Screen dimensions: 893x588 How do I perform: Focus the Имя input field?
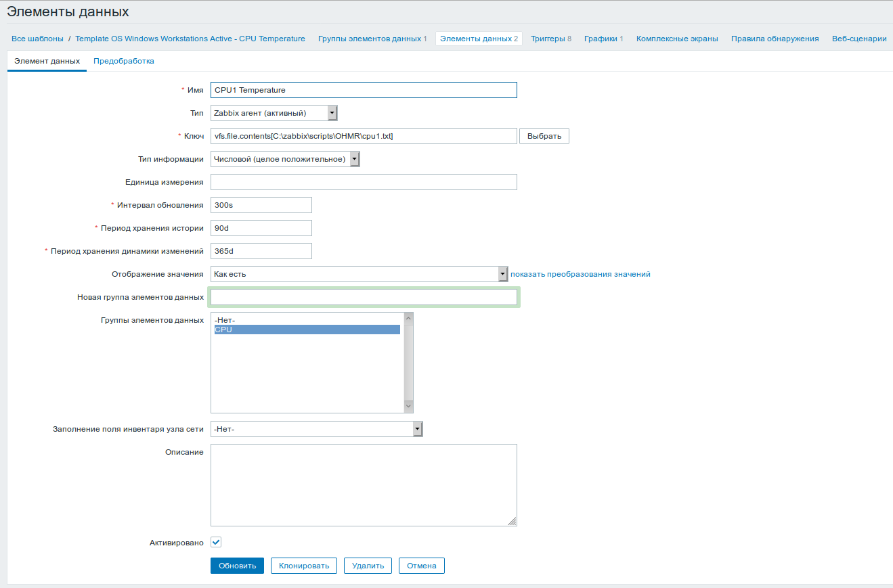point(364,90)
